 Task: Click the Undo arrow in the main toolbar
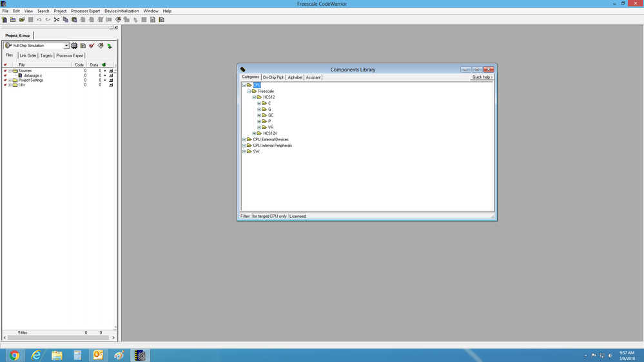coord(39,19)
